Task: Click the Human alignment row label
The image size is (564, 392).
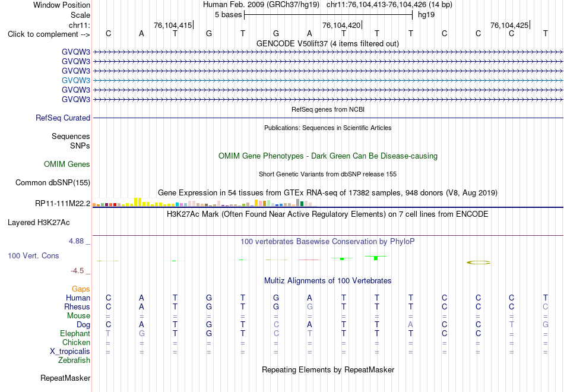Action: pos(78,298)
